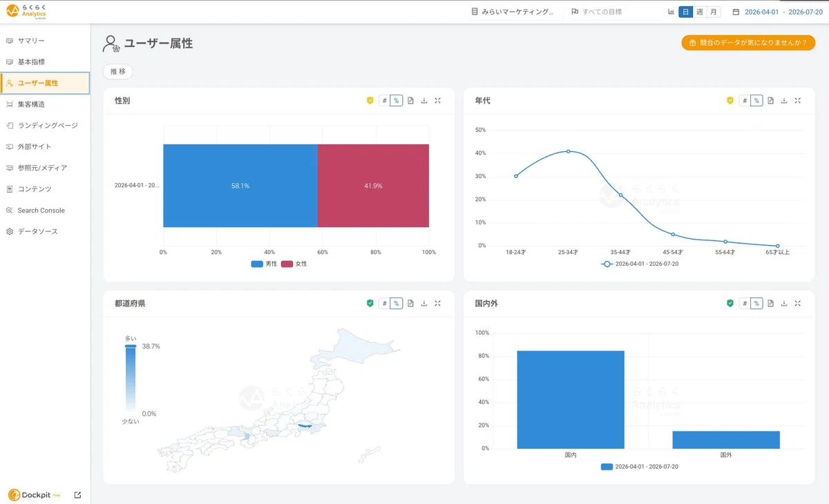Download the 都道府県 map data
The image size is (829, 504).
424,303
